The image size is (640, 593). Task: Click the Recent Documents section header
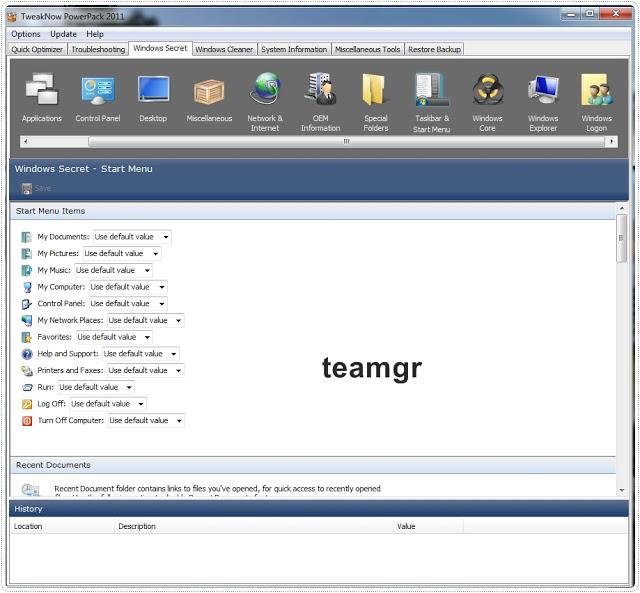(x=313, y=465)
